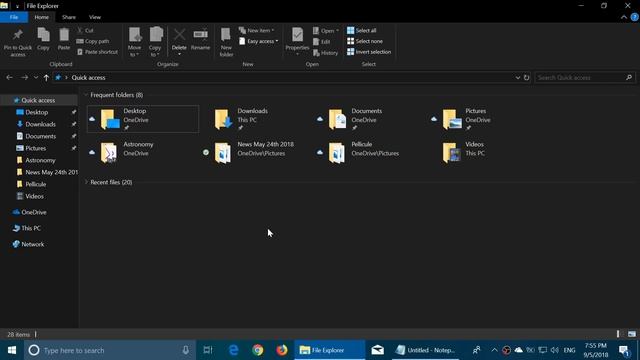Select Pellicule in the navigation pane

pos(35,184)
